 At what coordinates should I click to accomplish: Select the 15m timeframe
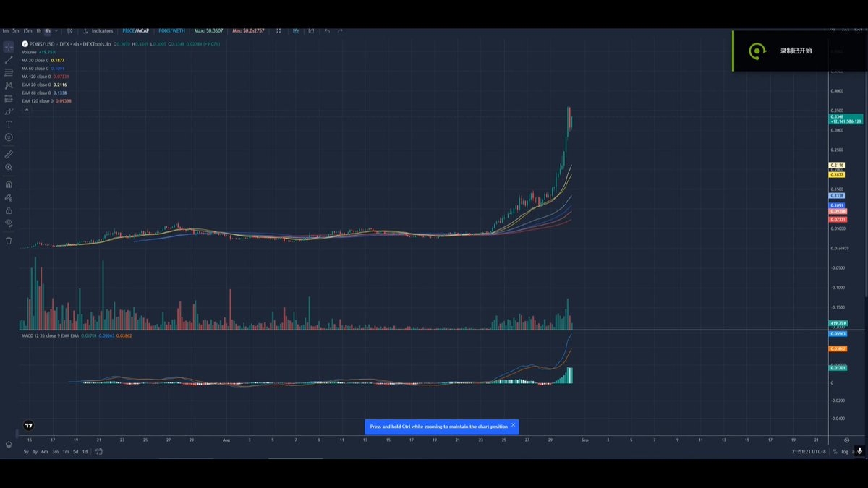27,30
